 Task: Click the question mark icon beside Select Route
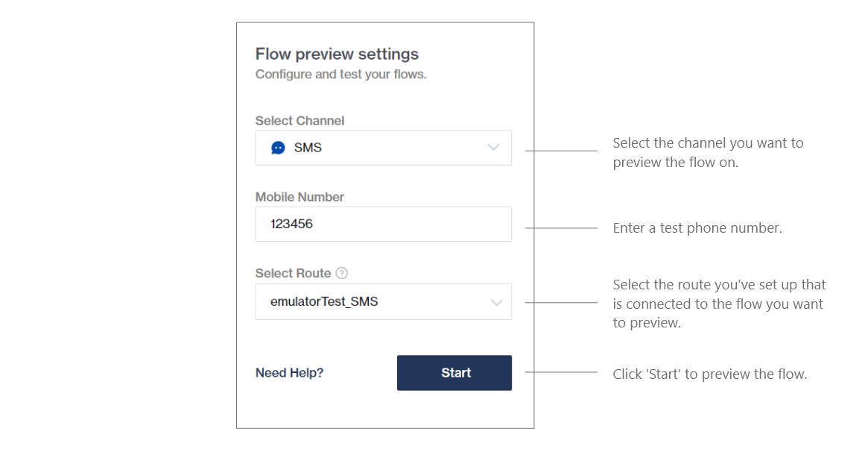coord(341,273)
